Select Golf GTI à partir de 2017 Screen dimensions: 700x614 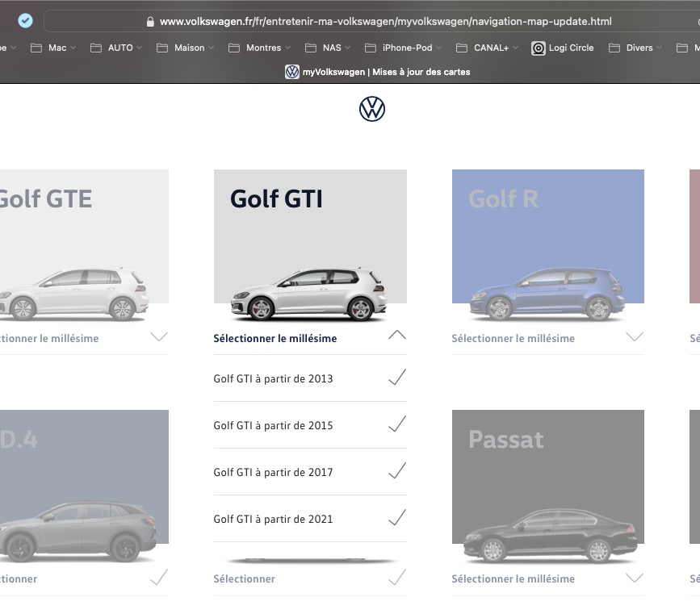click(310, 472)
